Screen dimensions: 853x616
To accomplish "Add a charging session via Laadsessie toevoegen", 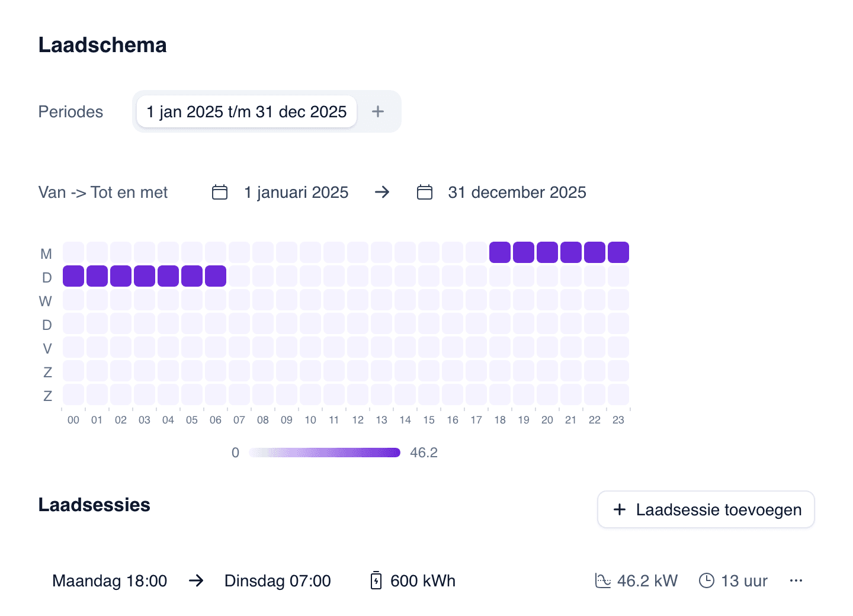I will tap(706, 509).
